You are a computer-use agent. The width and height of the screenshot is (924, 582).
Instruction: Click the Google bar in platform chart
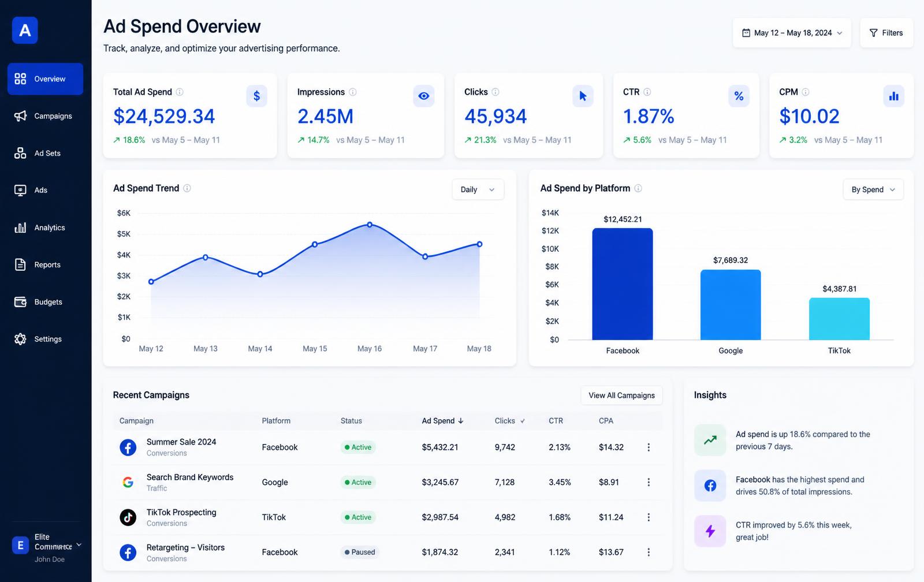click(731, 305)
